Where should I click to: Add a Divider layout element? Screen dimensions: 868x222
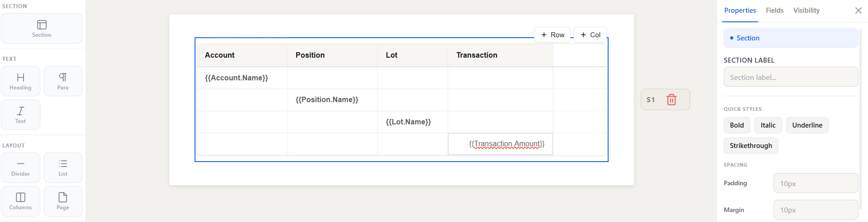(x=20, y=168)
